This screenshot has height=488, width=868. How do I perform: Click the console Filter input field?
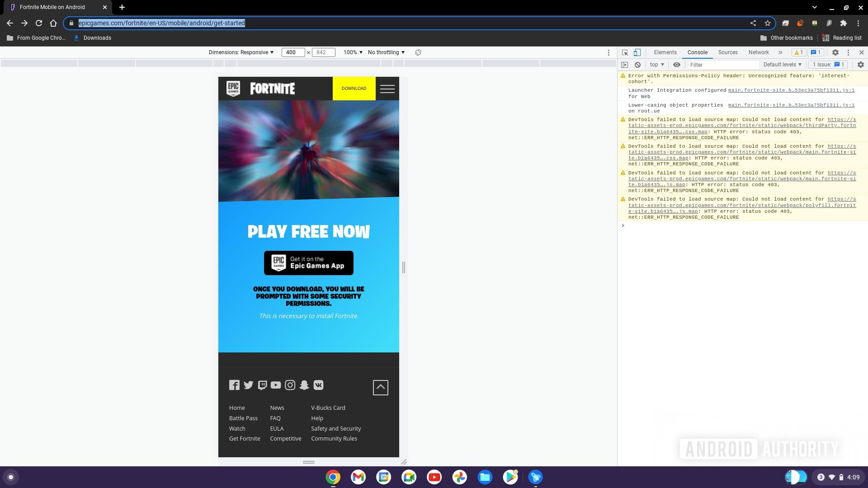[723, 65]
